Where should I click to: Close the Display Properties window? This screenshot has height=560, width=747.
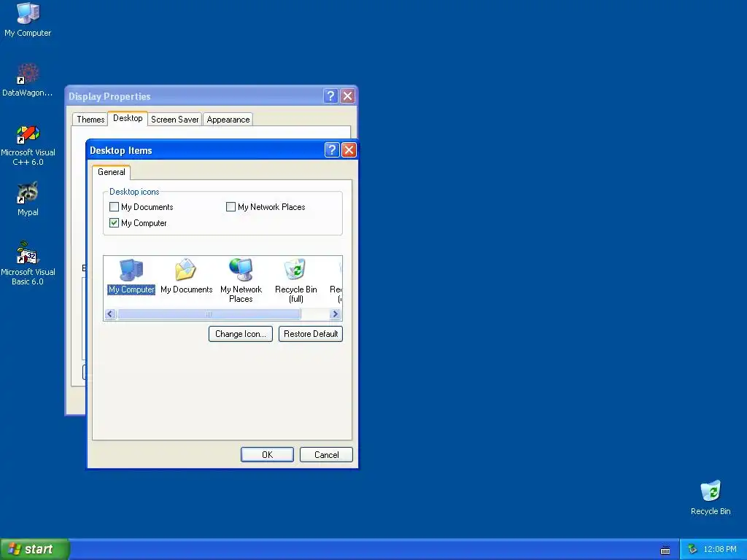[x=348, y=96]
